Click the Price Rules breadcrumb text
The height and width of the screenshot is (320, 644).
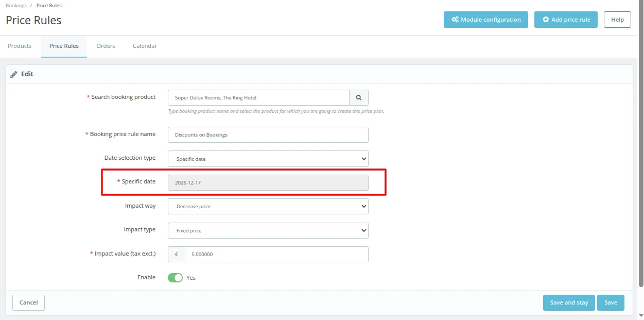49,5
